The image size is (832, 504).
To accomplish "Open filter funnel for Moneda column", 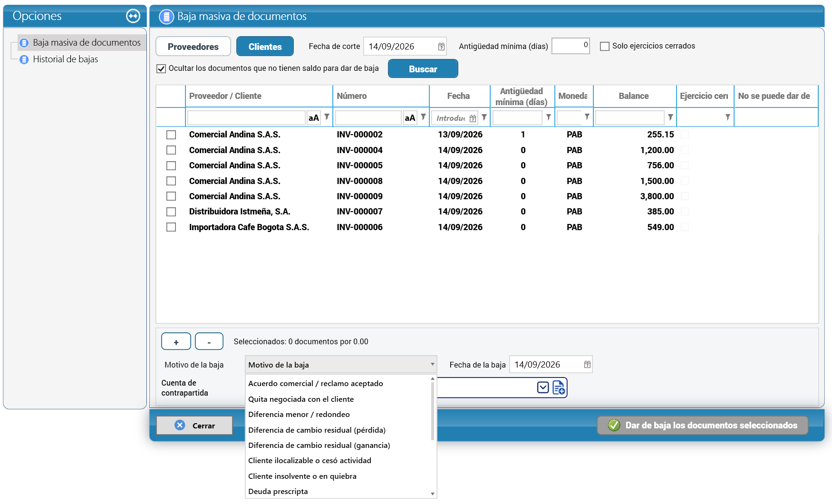I will tap(587, 117).
